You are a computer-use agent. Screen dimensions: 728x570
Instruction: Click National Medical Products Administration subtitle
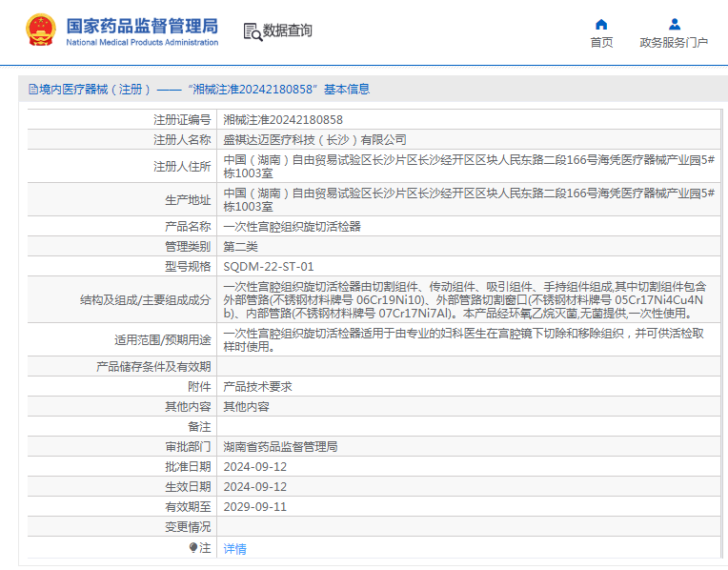click(142, 42)
